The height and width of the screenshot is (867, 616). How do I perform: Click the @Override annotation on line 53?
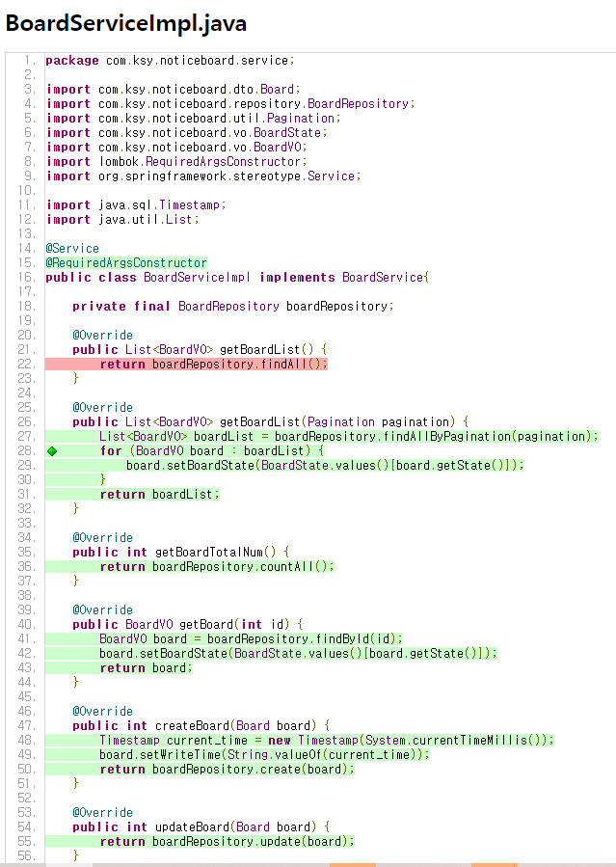tap(102, 812)
